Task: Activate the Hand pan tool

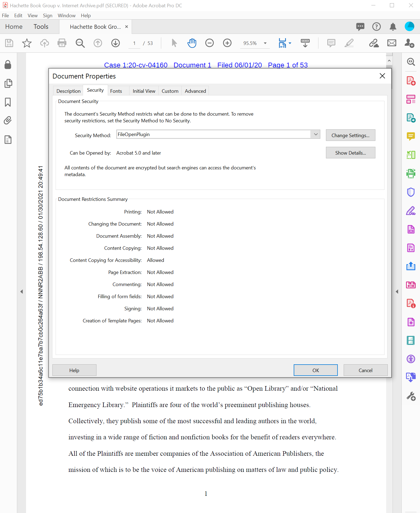Action: coord(192,43)
